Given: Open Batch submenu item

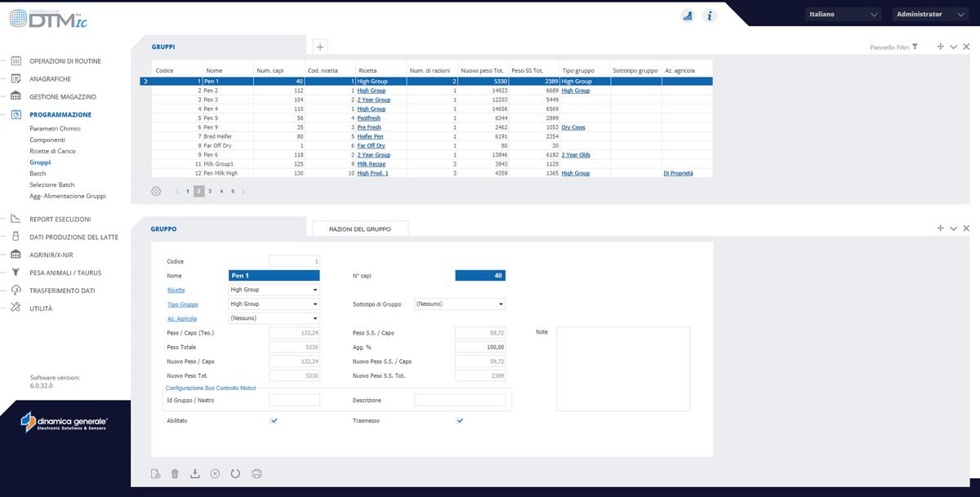Looking at the screenshot, I should [38, 174].
